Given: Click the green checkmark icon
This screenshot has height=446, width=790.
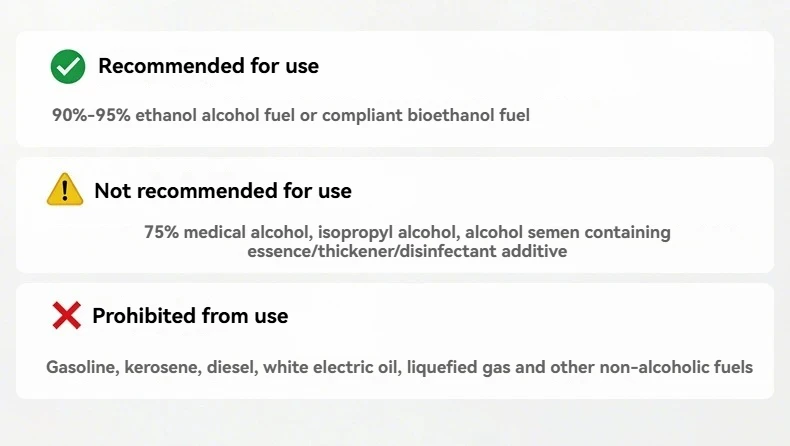Looking at the screenshot, I should (x=68, y=67).
